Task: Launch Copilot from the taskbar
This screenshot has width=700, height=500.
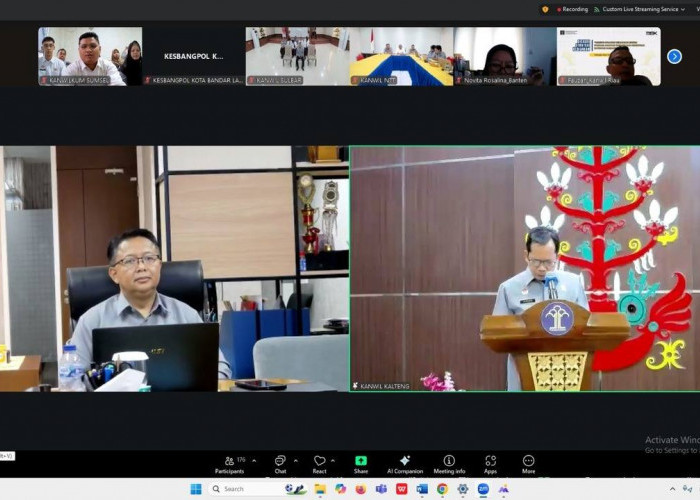Action: pos(340,489)
